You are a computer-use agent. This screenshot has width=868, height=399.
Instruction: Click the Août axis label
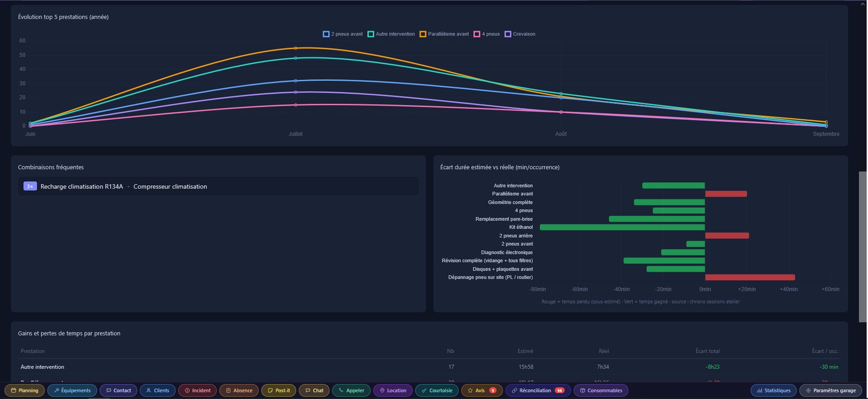(561, 134)
